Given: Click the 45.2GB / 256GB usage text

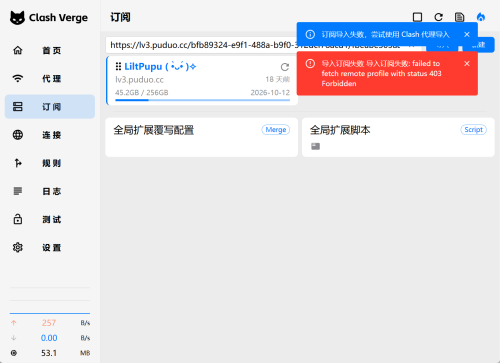Looking at the screenshot, I should pyautogui.click(x=142, y=93).
